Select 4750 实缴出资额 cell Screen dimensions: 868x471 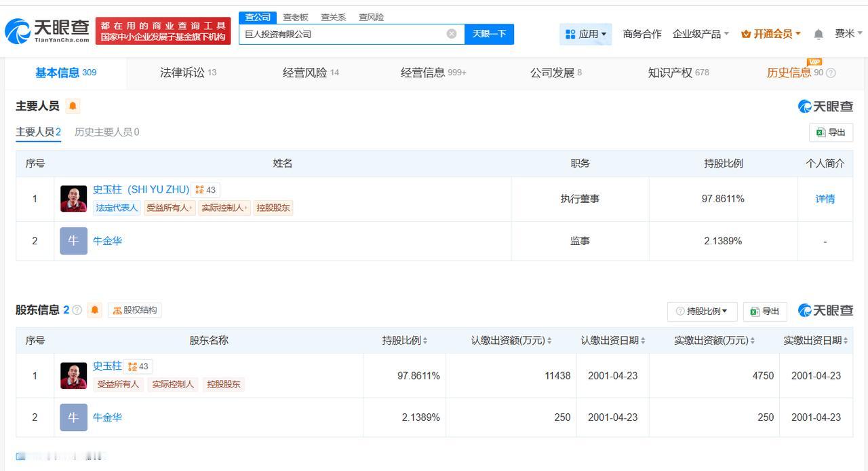[714, 375]
